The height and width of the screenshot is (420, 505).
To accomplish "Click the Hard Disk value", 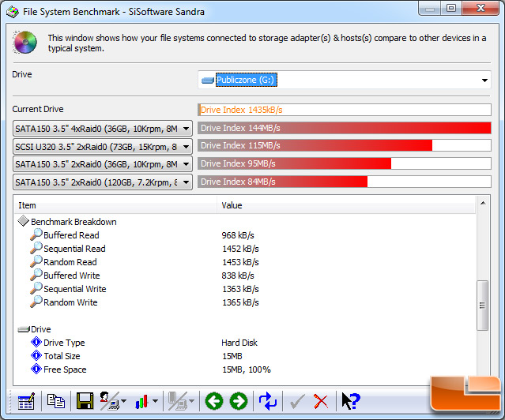I will coord(239,343).
